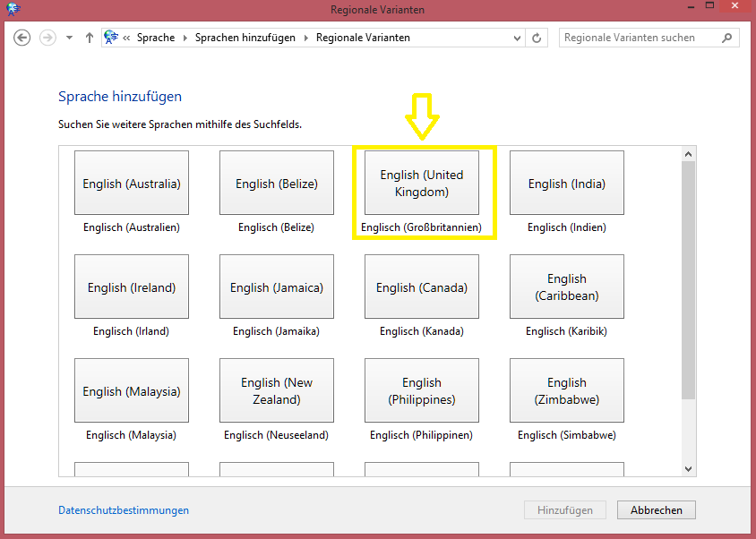Click the Hinzufügen button
Viewport: 756px width, 539px height.
pyautogui.click(x=565, y=510)
